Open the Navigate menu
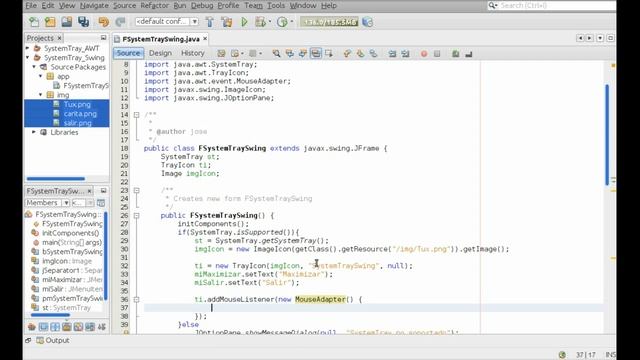The image size is (640, 360). pyautogui.click(x=94, y=6)
